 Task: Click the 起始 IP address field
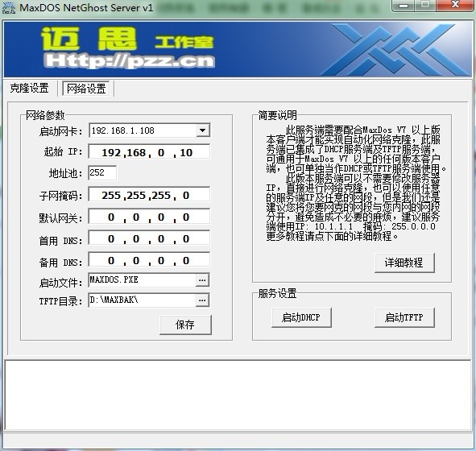point(149,151)
